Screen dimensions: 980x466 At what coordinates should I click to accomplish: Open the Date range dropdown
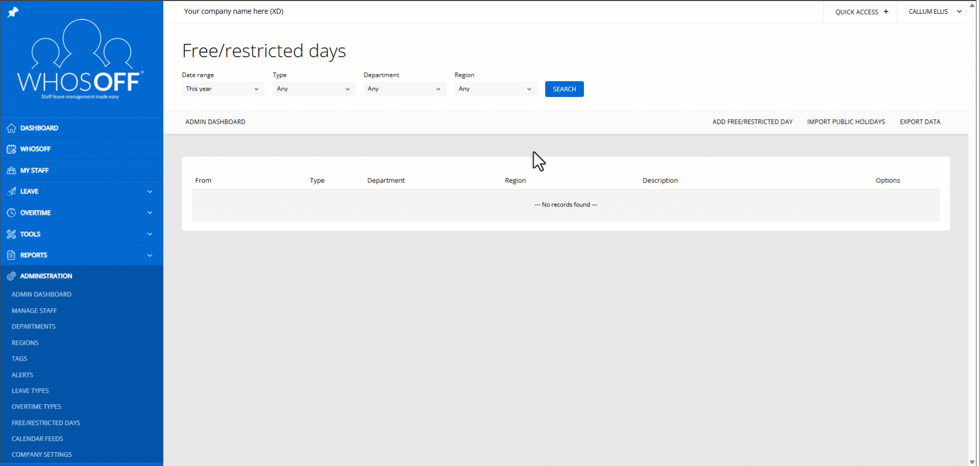[223, 89]
